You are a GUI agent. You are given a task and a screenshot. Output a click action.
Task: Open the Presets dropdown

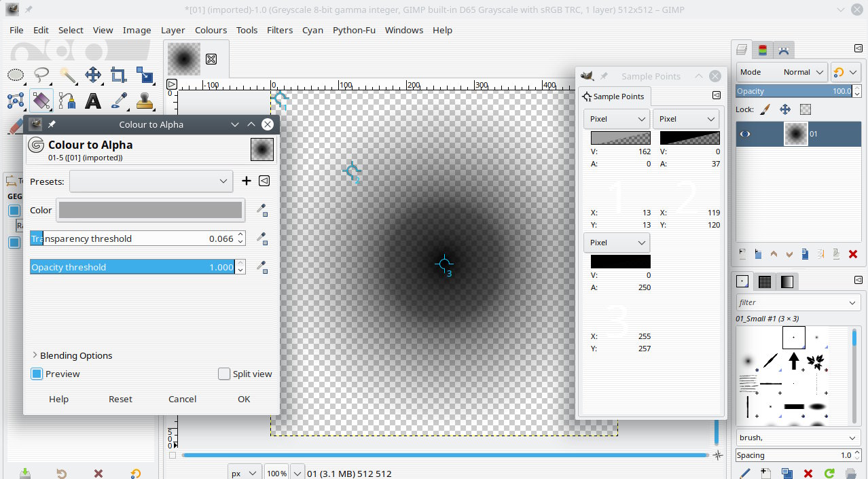[151, 181]
